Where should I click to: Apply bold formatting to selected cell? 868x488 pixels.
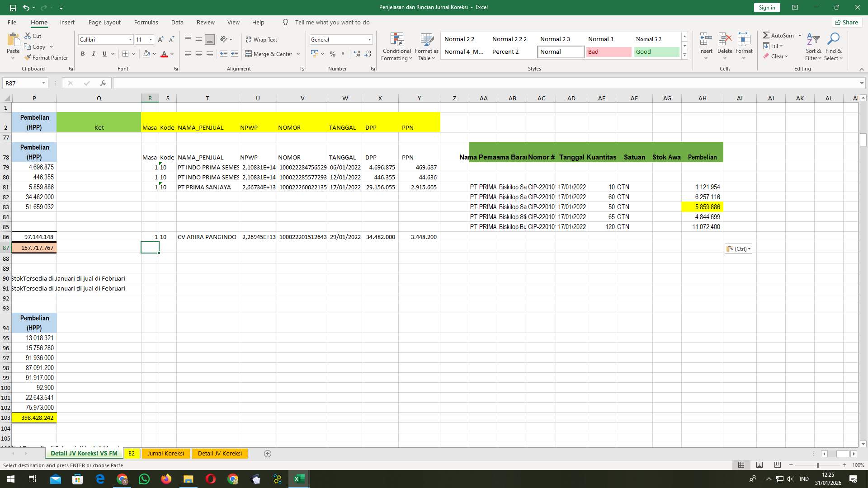pyautogui.click(x=83, y=53)
